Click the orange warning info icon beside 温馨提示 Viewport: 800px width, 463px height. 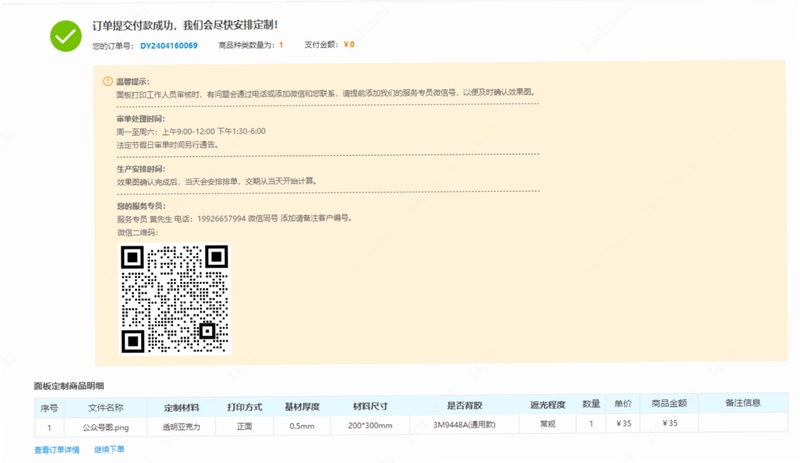tap(108, 81)
